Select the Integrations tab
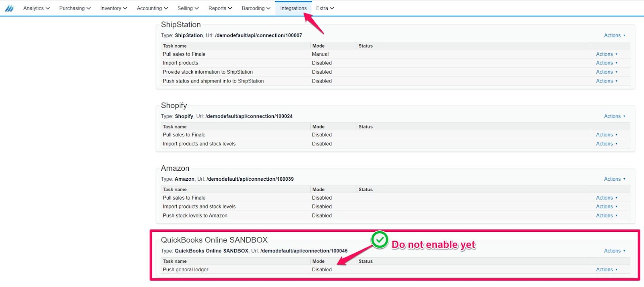The width and height of the screenshot is (644, 287). click(293, 8)
